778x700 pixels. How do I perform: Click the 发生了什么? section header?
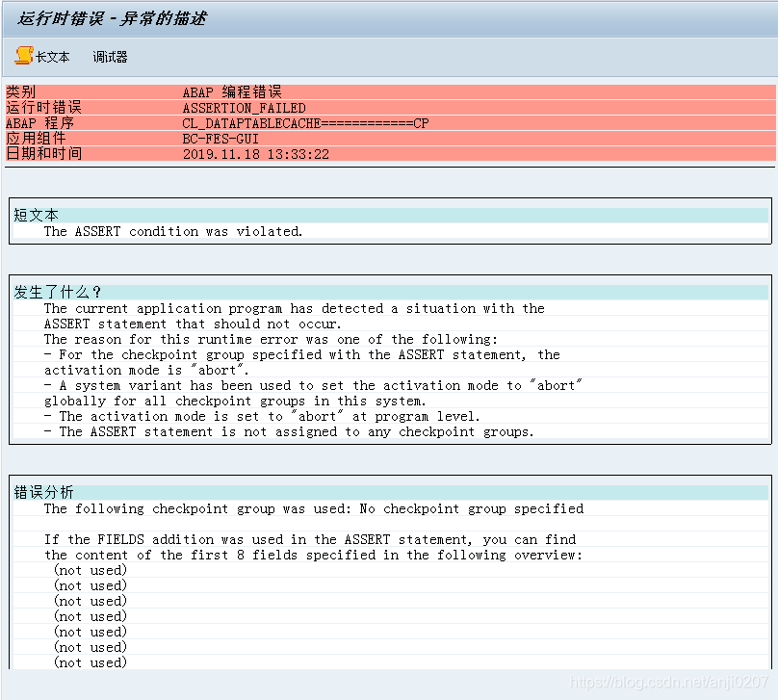(x=47, y=293)
